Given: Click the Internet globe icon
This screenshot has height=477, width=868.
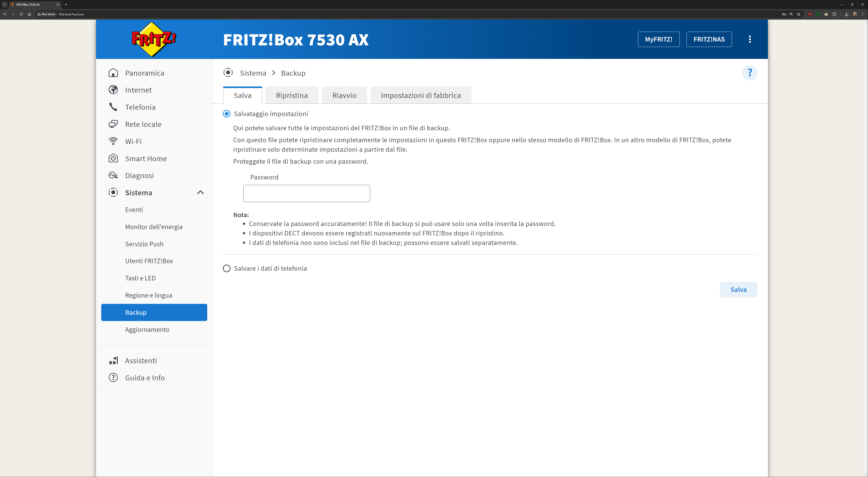Looking at the screenshot, I should point(113,90).
